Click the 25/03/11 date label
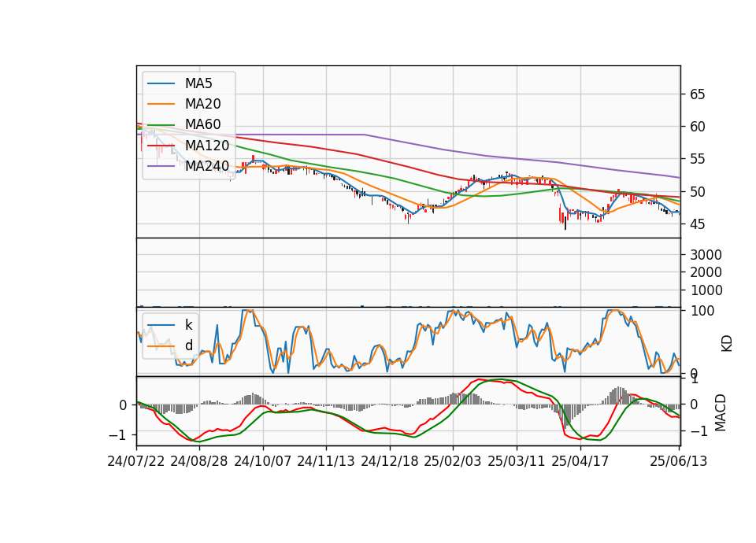The image size is (756, 543). [x=517, y=461]
